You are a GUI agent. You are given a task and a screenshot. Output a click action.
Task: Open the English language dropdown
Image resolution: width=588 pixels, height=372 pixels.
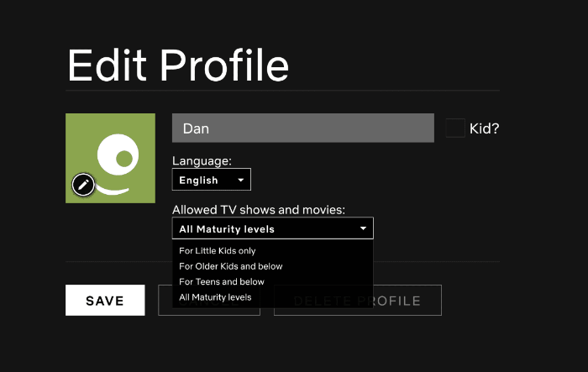pos(211,180)
